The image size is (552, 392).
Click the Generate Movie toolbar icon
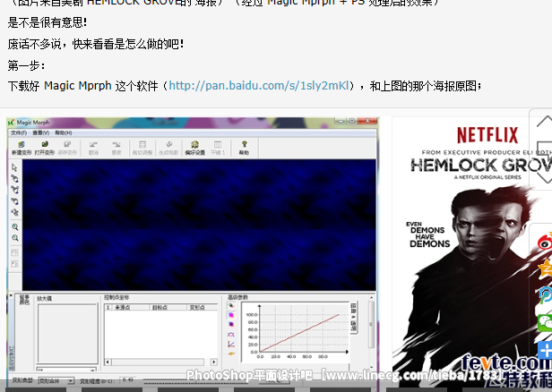point(169,148)
